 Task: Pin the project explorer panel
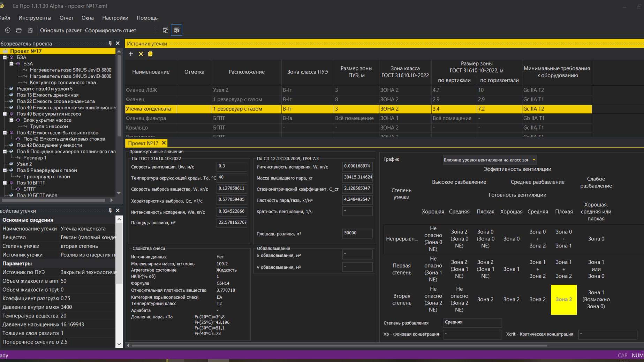[x=110, y=43]
